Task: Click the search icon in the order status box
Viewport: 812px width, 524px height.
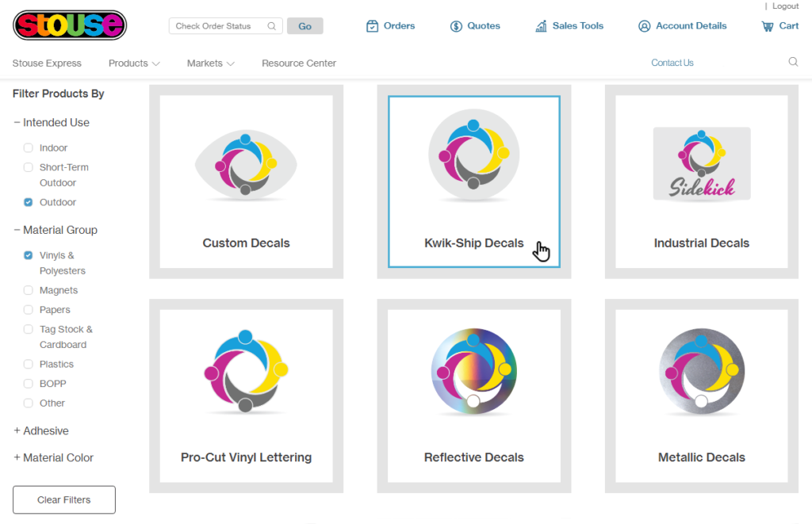Action: [271, 25]
